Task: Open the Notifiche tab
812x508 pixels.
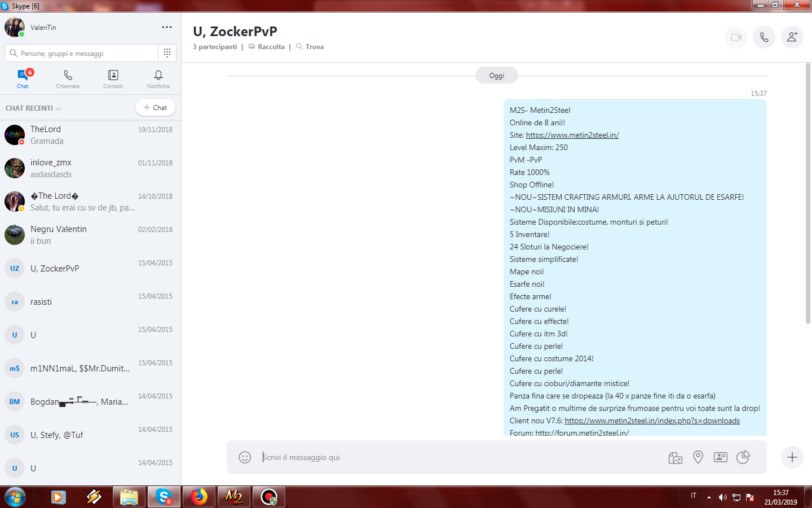Action: pos(158,78)
